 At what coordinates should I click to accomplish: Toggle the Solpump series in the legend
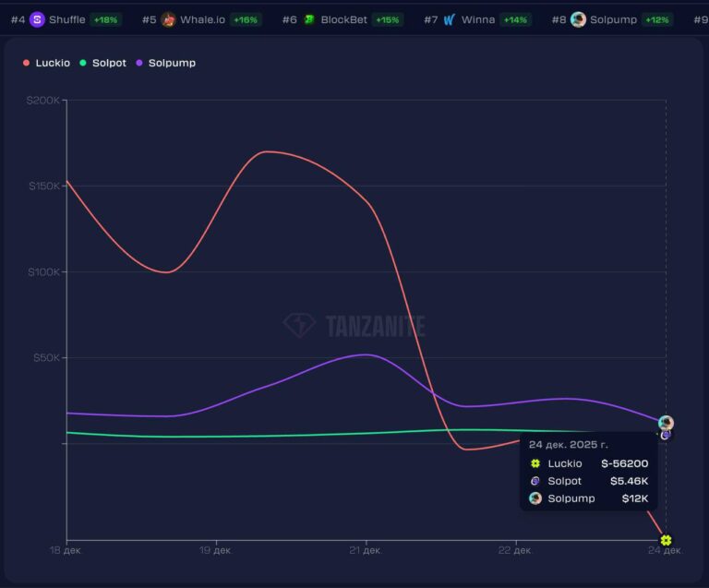click(x=166, y=63)
